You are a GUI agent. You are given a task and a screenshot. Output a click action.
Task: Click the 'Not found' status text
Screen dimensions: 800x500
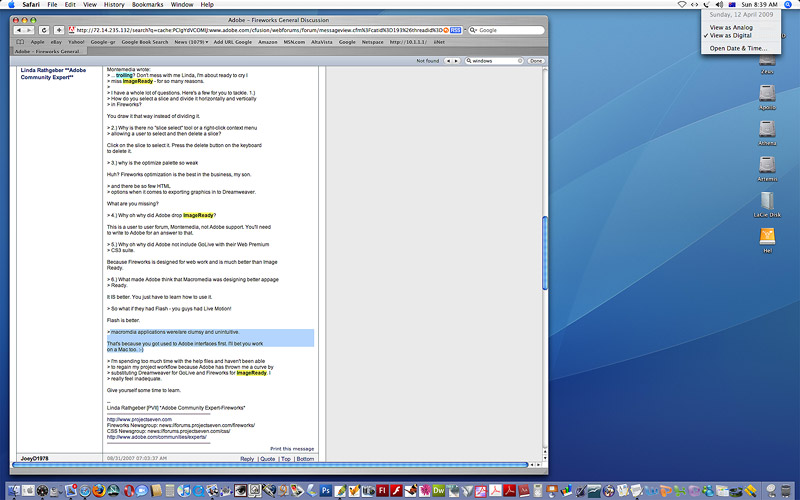pyautogui.click(x=428, y=61)
